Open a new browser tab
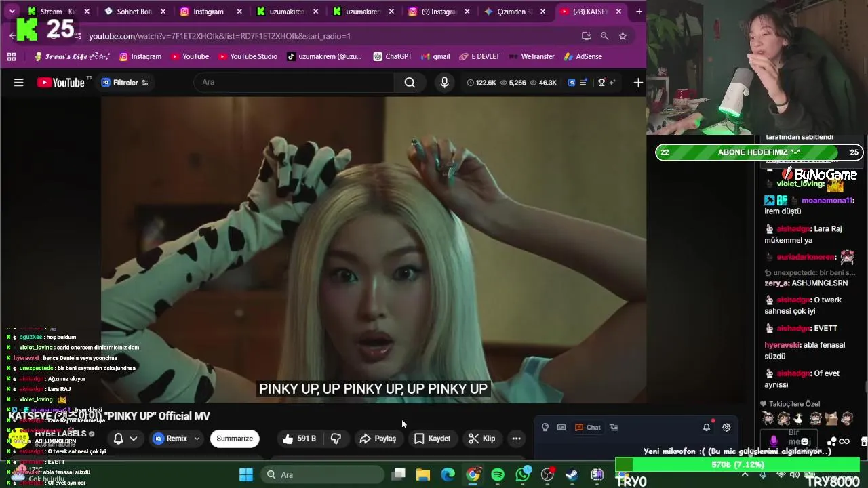 point(639,12)
